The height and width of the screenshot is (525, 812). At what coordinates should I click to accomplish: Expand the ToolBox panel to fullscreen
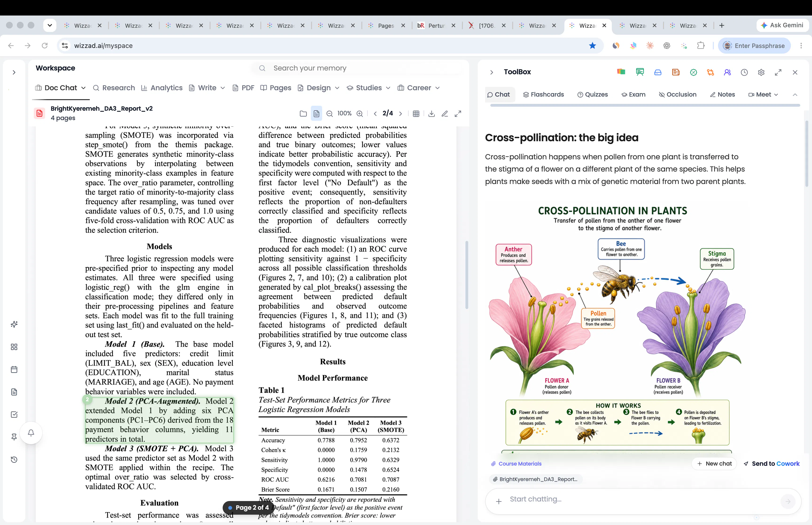tap(778, 72)
